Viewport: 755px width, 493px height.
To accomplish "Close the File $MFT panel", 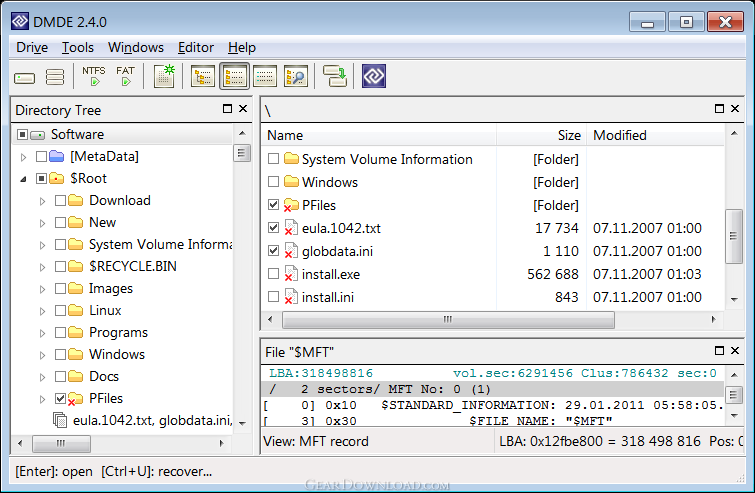I will [x=735, y=350].
